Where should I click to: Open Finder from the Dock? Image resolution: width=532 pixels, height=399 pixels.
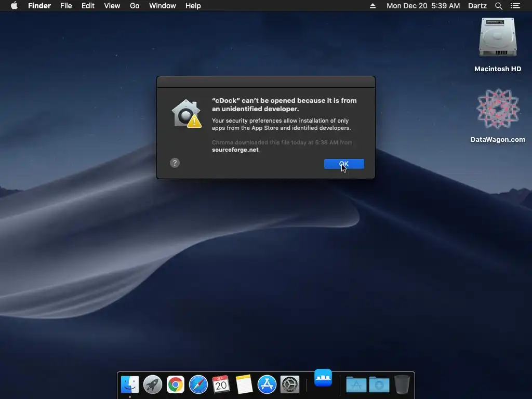[x=129, y=384]
